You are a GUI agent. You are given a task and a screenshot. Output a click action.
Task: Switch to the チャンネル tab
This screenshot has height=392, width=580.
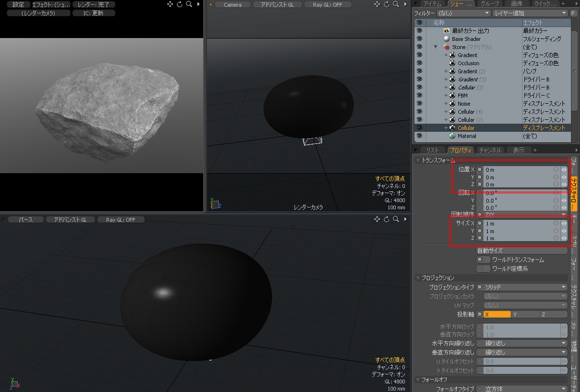[x=490, y=150]
